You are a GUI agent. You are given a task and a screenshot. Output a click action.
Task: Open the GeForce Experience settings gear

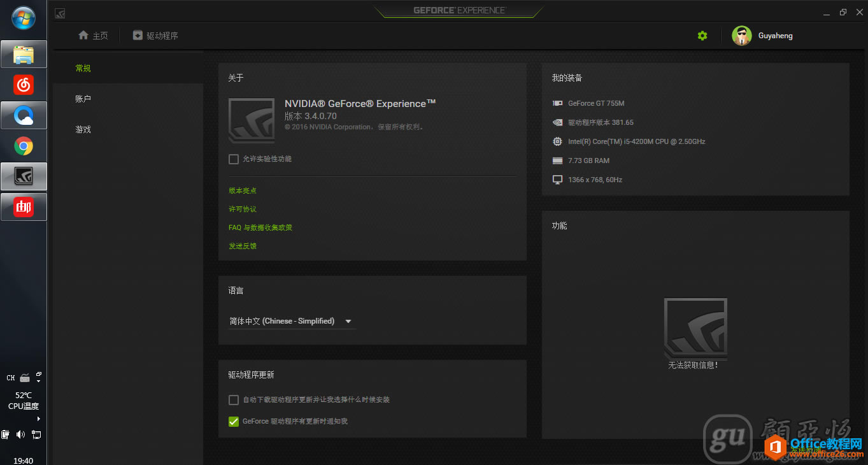[x=702, y=36]
